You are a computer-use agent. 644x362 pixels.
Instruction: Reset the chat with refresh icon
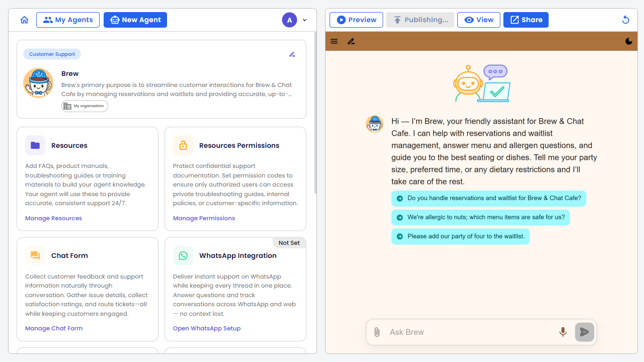pos(625,20)
